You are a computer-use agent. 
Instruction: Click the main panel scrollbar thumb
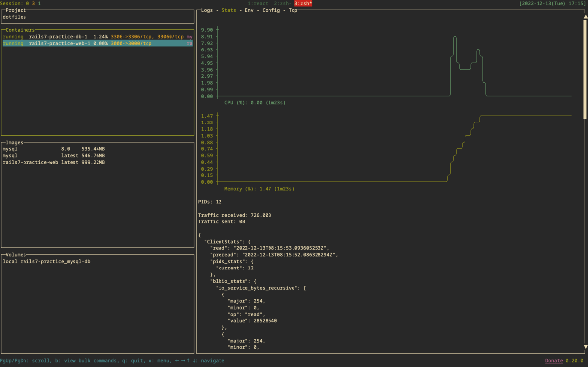click(584, 69)
